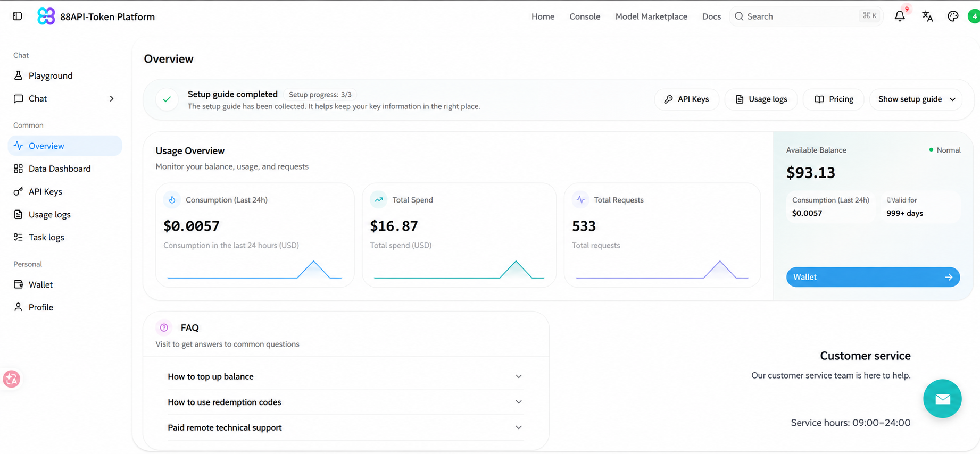Toggle the sidebar collapse icon
Screen dimensions: 980x454
coord(18,16)
